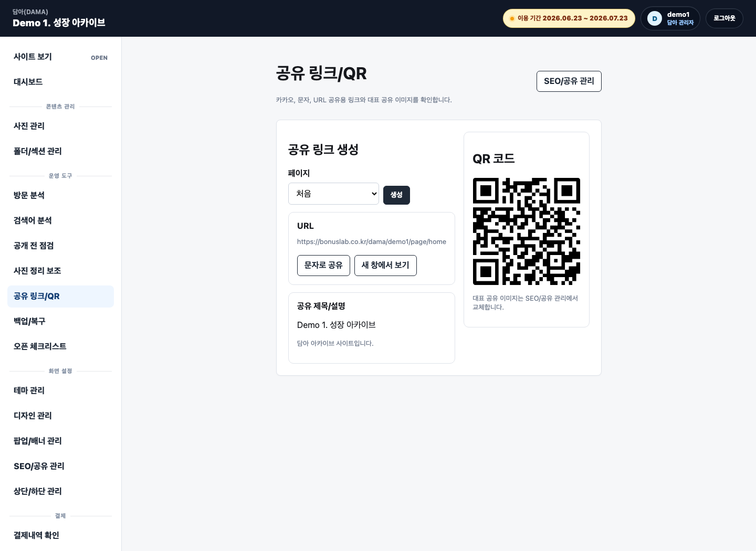The height and width of the screenshot is (551, 756).
Task: Click the orange status dot in 이용 기간 badge
Action: 512,18
